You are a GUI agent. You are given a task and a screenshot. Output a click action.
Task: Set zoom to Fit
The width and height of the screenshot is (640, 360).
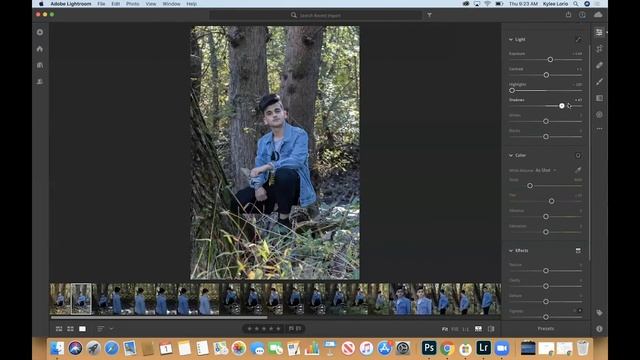[445, 329]
